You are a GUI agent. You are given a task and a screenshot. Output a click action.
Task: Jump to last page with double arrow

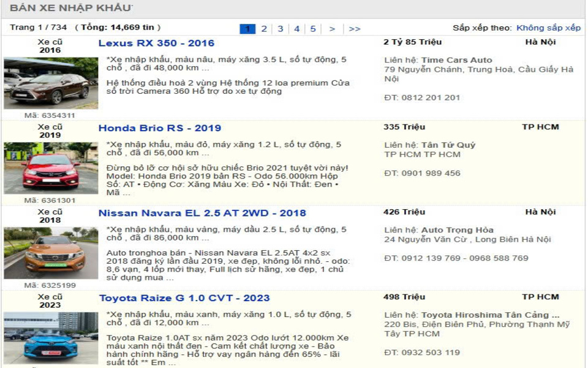[x=355, y=29]
